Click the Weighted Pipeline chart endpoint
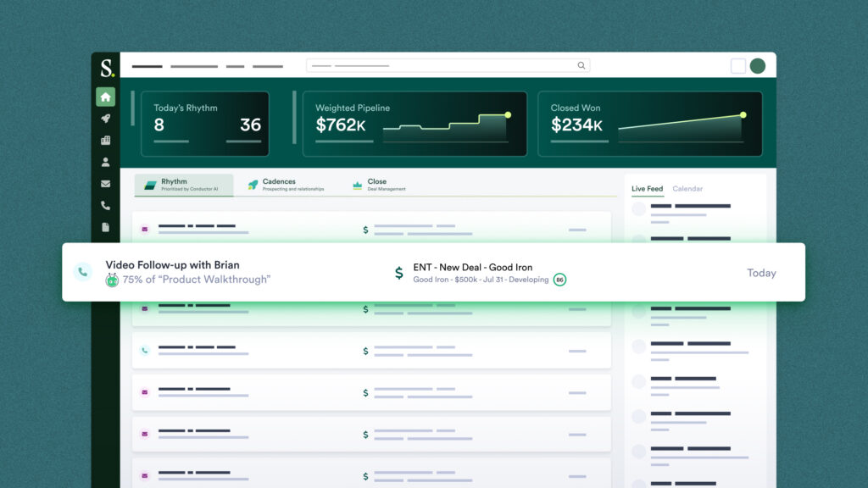The width and height of the screenshot is (868, 488). (508, 115)
